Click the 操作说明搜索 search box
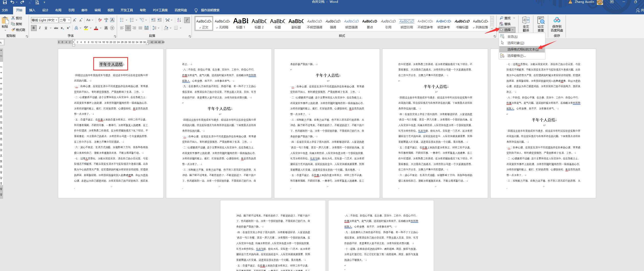 [210, 10]
